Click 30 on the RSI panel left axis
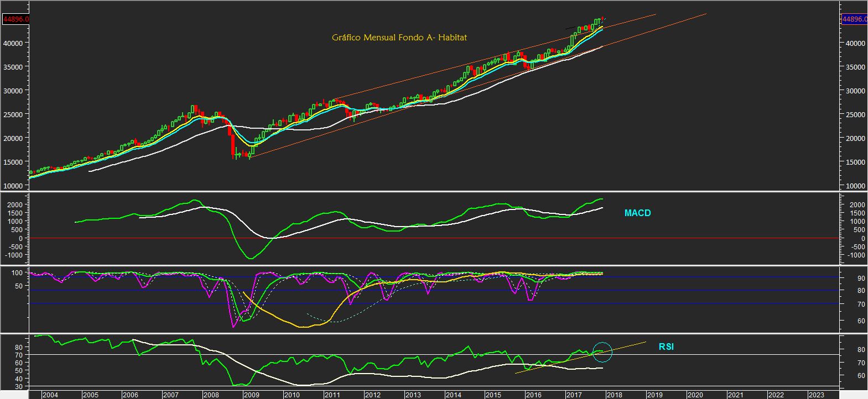 (18, 387)
